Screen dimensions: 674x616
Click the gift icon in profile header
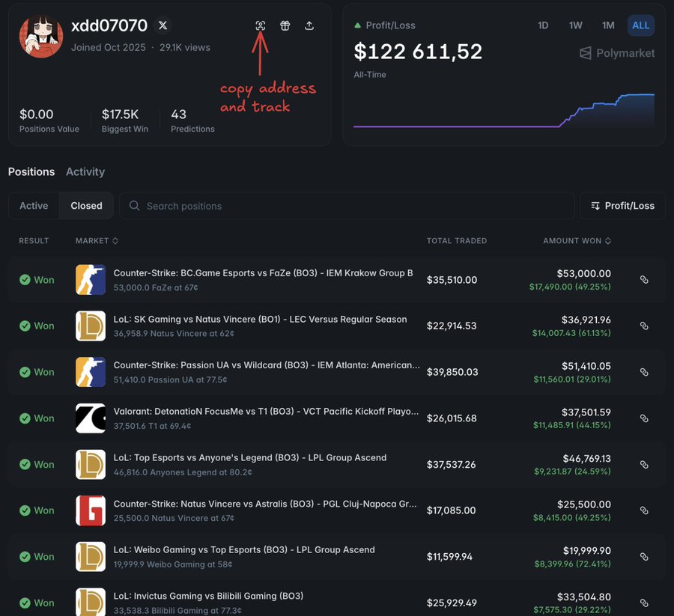[285, 25]
